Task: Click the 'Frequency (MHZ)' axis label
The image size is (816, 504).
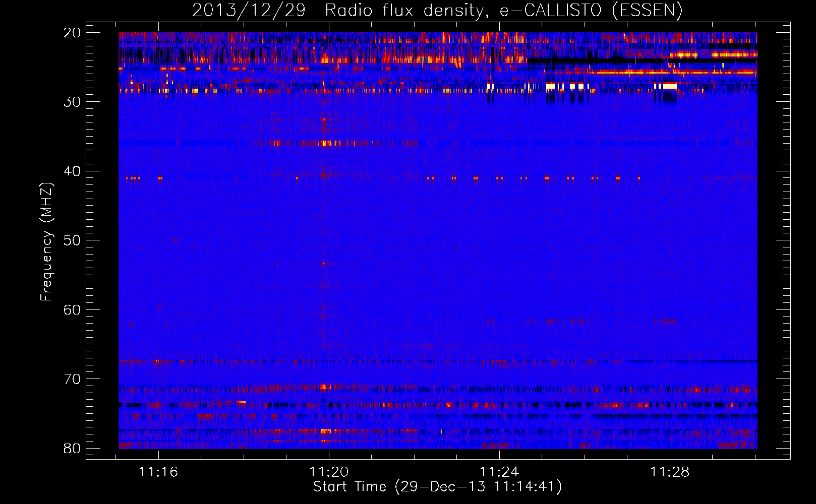Action: (x=46, y=242)
